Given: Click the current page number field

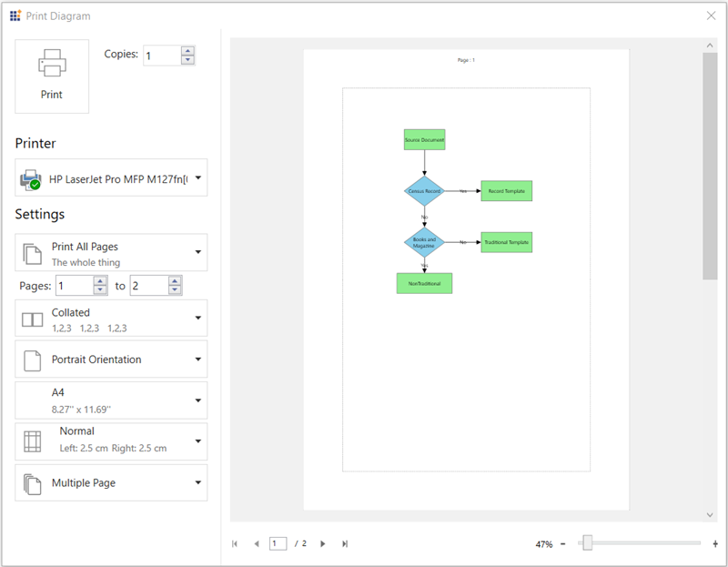Looking at the screenshot, I should [278, 543].
